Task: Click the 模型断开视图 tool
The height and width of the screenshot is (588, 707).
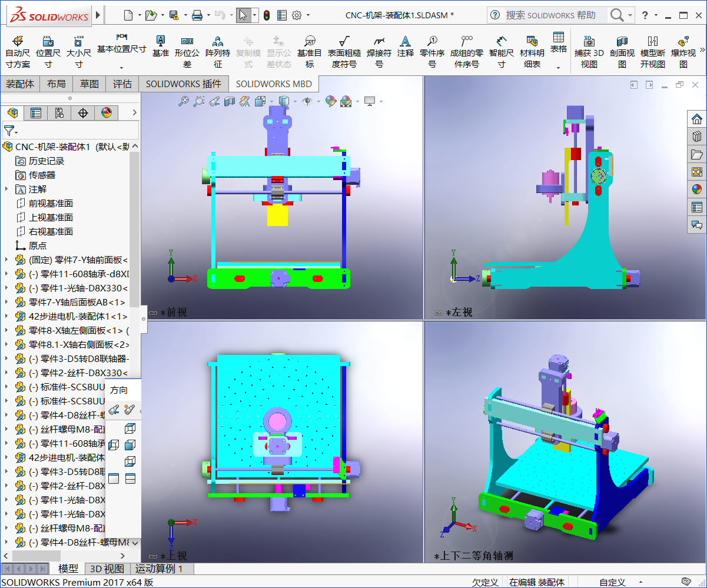Action: (x=653, y=51)
